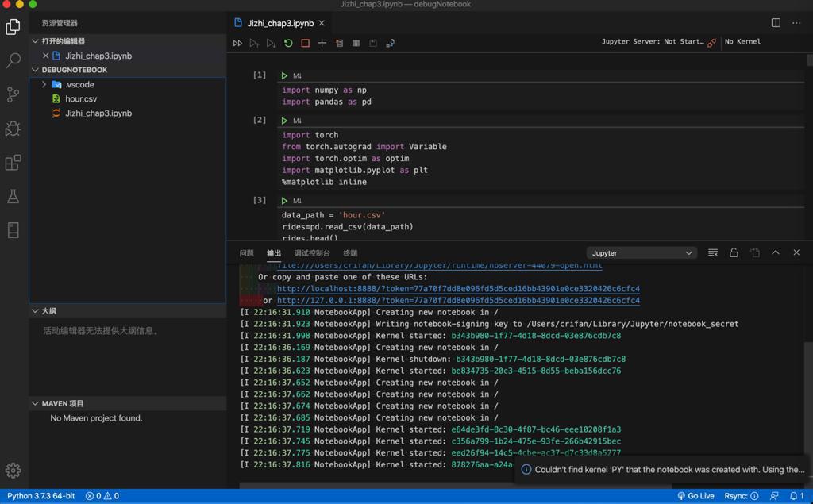Restart the Jupyter kernel
The height and width of the screenshot is (504, 813).
click(x=288, y=43)
